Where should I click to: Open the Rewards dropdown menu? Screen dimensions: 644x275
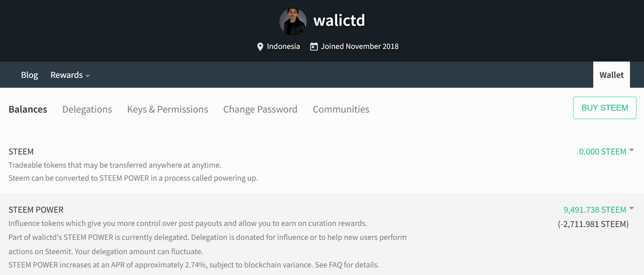click(x=70, y=75)
